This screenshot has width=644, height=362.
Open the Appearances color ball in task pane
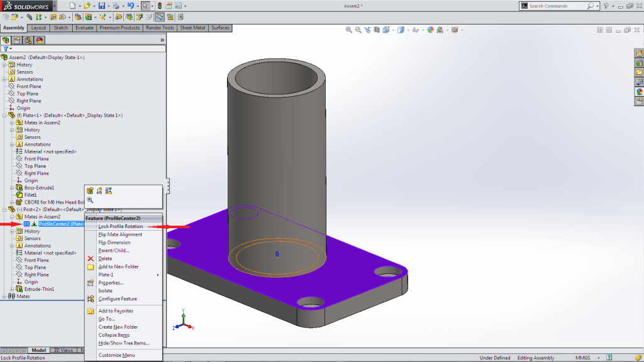[x=639, y=91]
